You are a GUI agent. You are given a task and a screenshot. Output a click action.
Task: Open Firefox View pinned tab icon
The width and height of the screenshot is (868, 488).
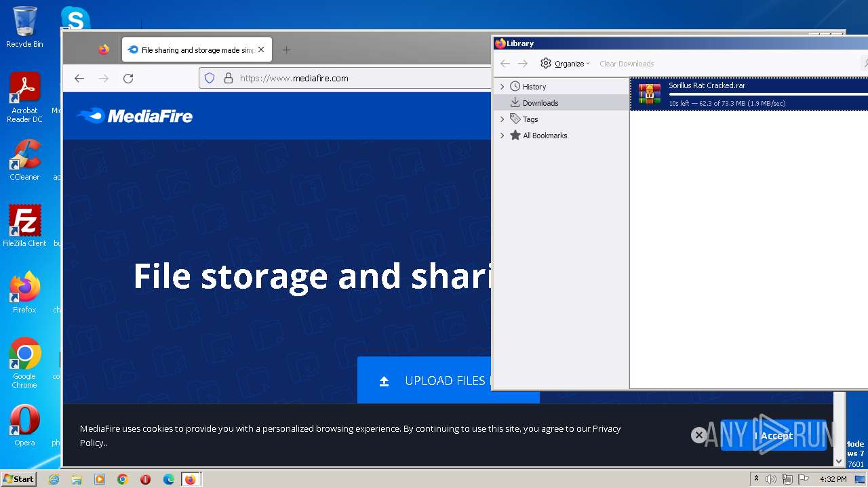tap(104, 49)
